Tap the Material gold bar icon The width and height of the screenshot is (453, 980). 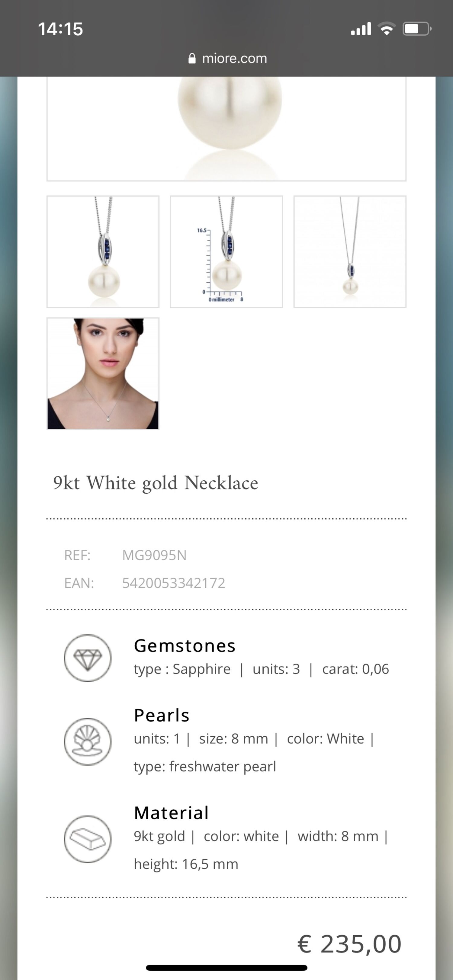[88, 839]
